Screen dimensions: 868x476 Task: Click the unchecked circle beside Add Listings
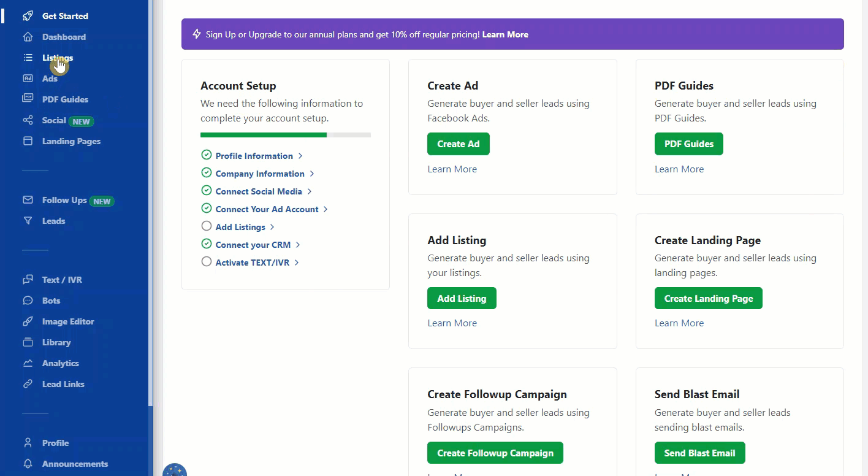[207, 226]
